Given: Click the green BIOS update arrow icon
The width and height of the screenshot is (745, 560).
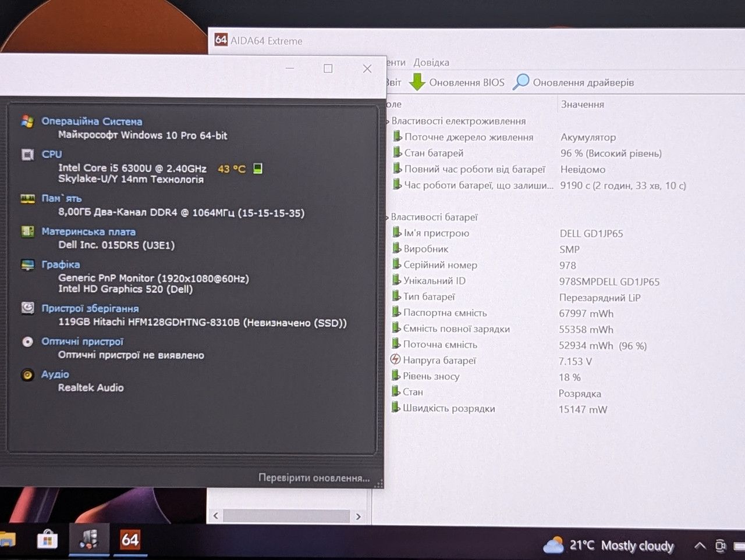Looking at the screenshot, I should (x=417, y=82).
